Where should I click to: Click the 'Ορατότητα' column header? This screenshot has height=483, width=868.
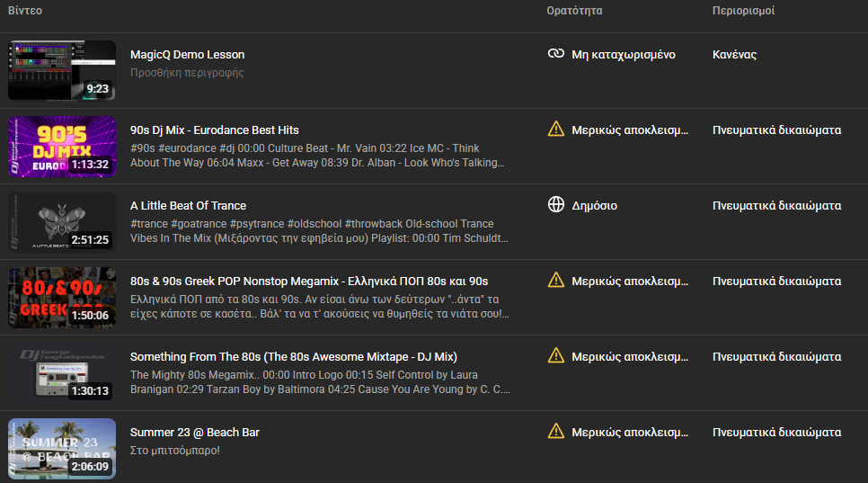click(574, 11)
